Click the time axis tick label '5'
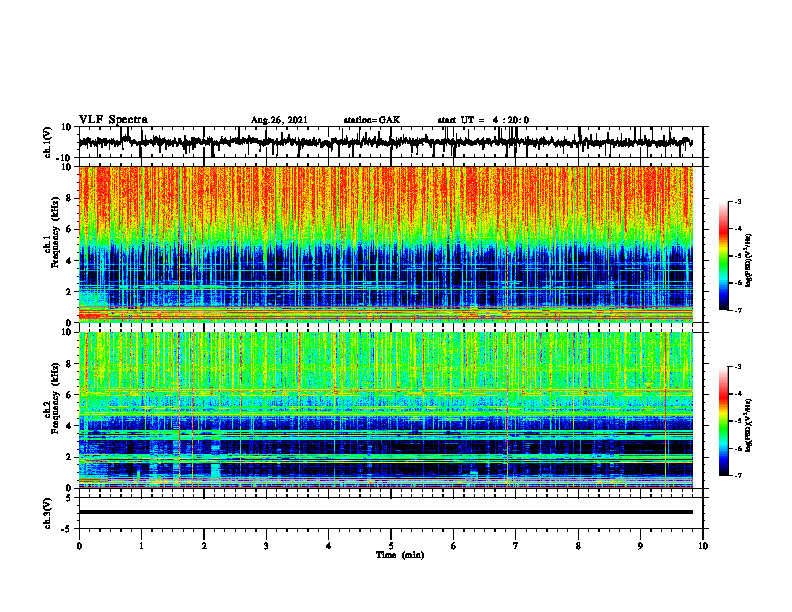 (x=391, y=546)
